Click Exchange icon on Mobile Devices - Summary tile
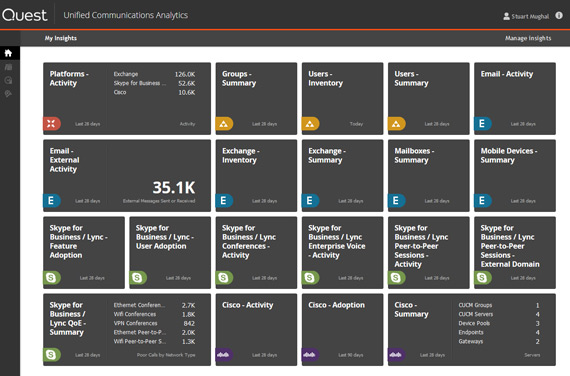Image resolution: width=570 pixels, height=376 pixels. click(x=482, y=201)
